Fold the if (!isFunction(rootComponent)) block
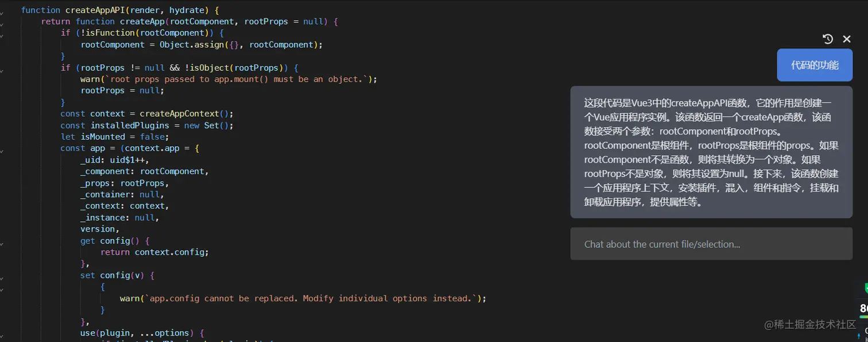This screenshot has height=342, width=868. tap(2, 36)
